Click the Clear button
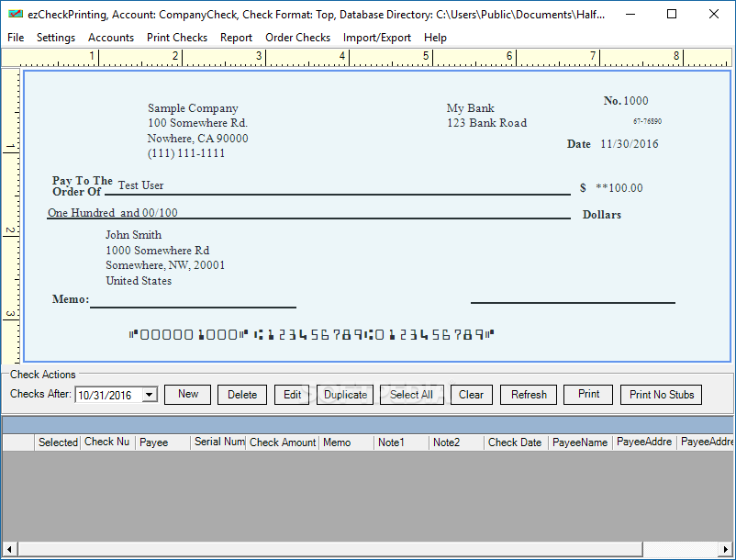This screenshot has width=736, height=560. click(x=472, y=395)
